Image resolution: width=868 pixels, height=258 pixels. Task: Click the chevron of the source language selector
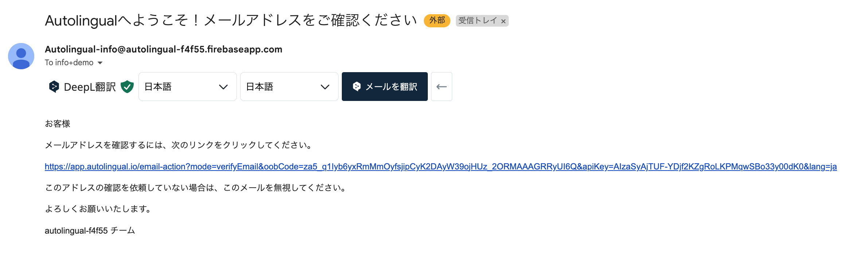[x=223, y=87]
